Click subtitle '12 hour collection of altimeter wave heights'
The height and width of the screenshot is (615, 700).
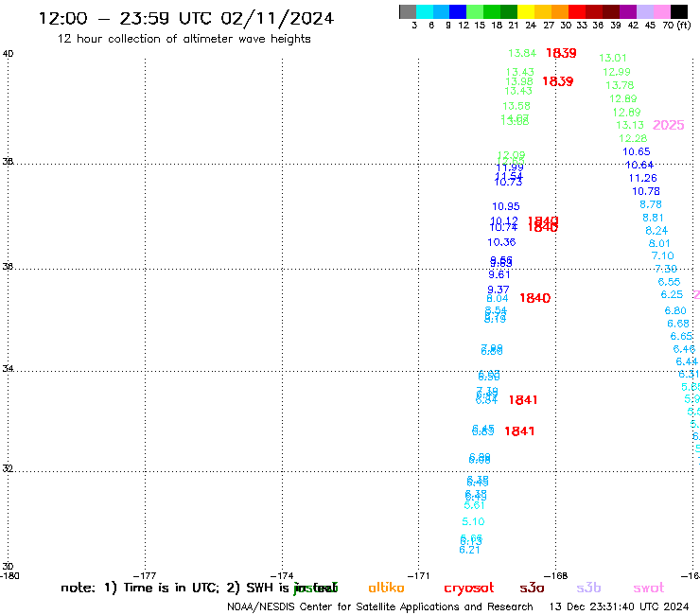pyautogui.click(x=184, y=39)
